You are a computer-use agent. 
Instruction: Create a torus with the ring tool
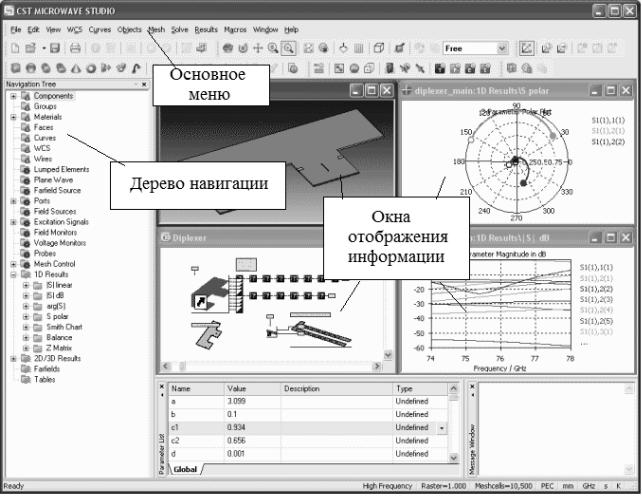91,68
